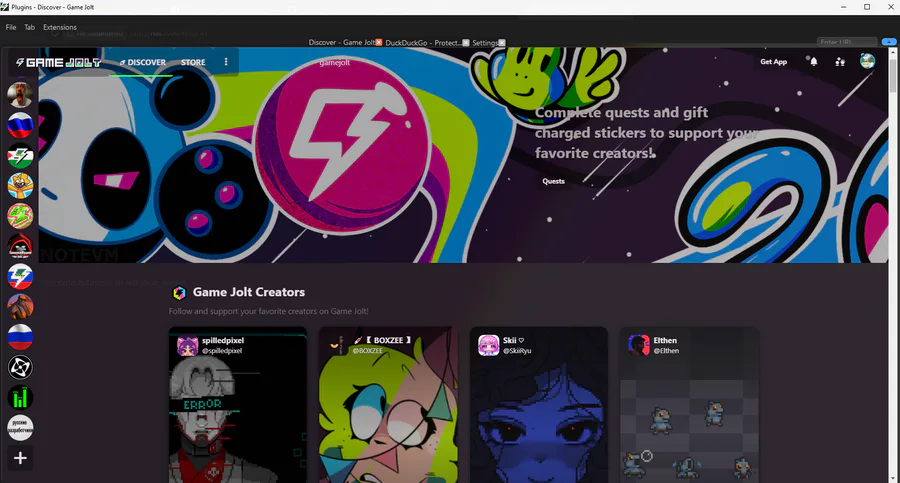The width and height of the screenshot is (900, 483).
Task: Open the Game Jolt logo home link
Action: (59, 62)
